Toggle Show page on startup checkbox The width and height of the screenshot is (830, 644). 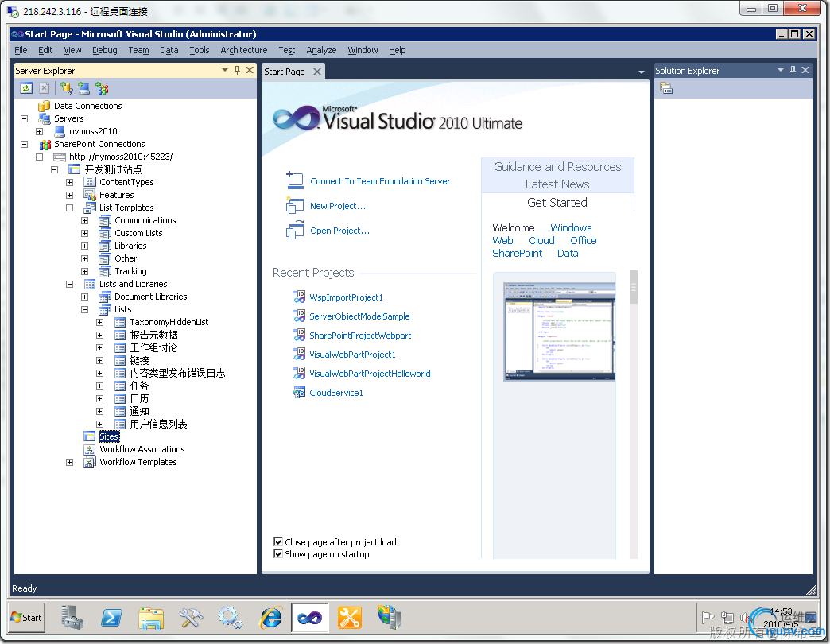278,553
